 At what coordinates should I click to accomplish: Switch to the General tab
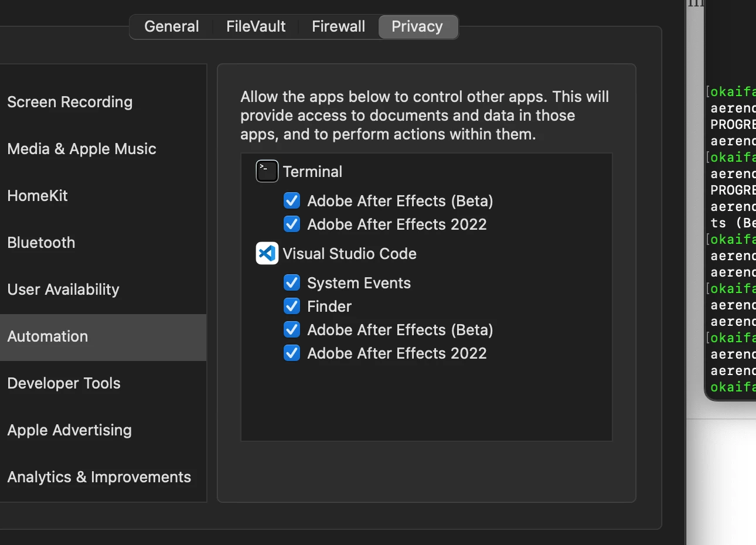click(172, 27)
